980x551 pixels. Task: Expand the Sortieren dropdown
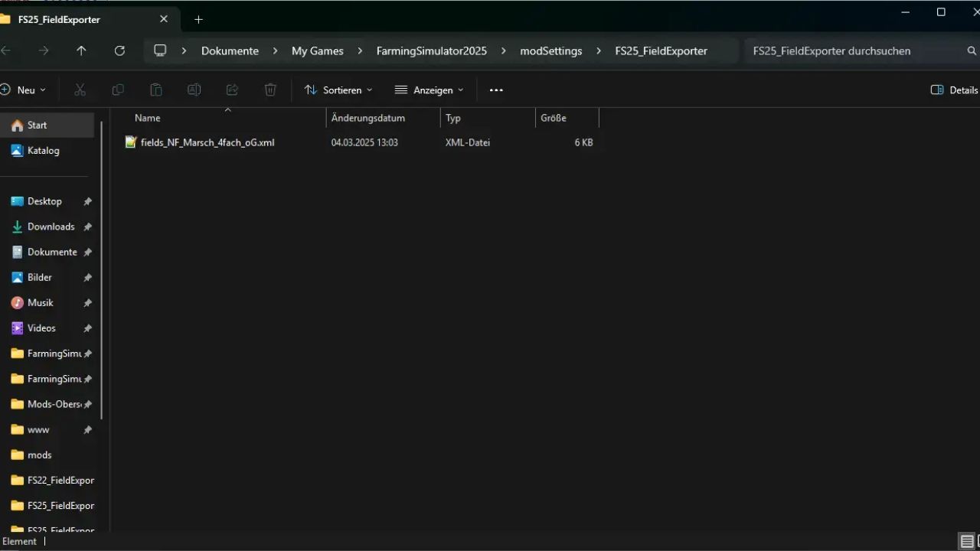[x=338, y=90]
